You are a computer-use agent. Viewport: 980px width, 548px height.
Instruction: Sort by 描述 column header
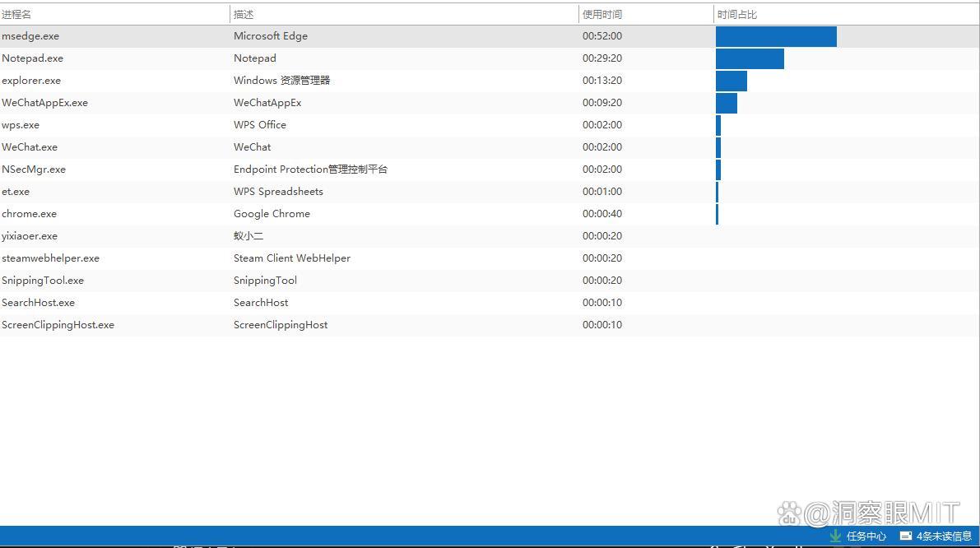[244, 15]
